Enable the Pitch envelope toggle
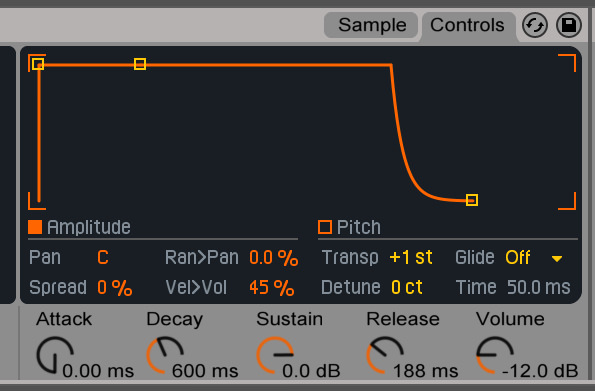Viewport: 595px width, 391px height. pyautogui.click(x=325, y=227)
